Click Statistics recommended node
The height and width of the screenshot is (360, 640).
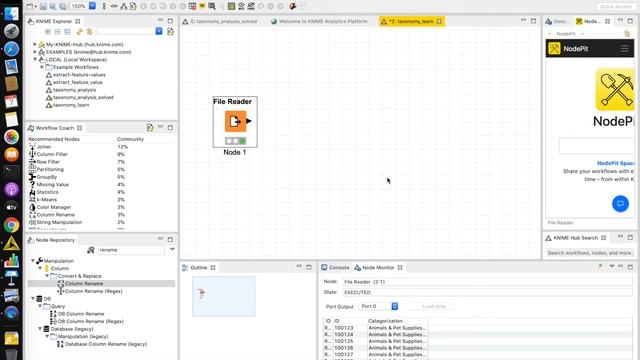coord(47,192)
